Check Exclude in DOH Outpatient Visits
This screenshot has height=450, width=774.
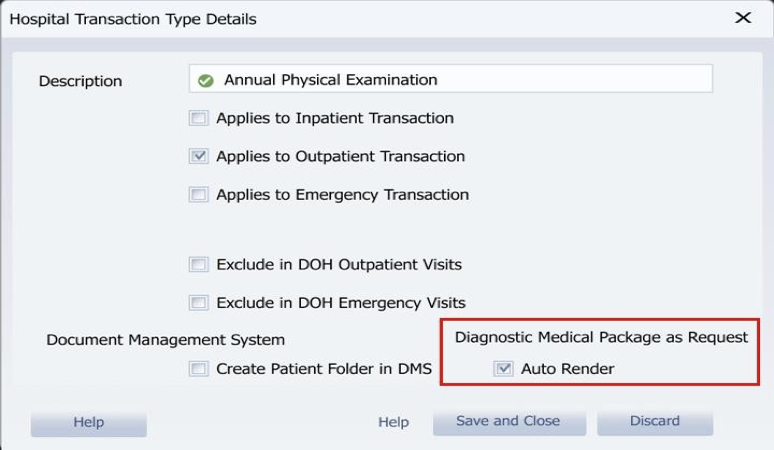pyautogui.click(x=198, y=265)
